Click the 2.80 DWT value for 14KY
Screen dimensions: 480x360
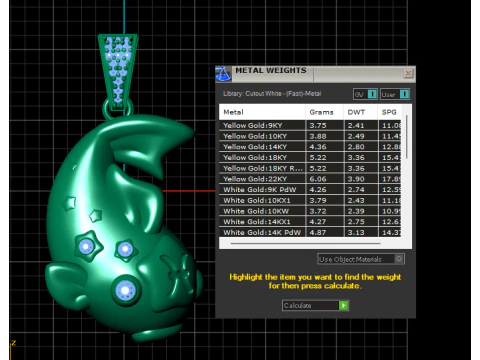tap(356, 147)
